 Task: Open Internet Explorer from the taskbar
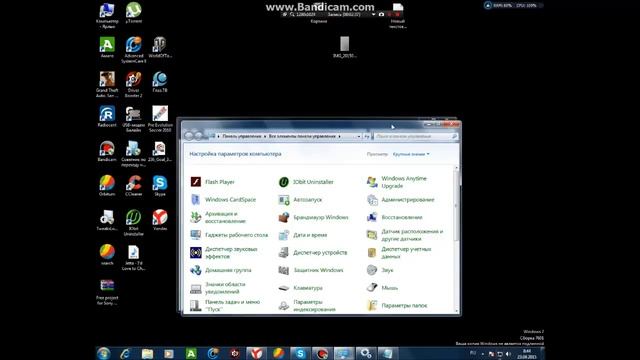(125, 353)
